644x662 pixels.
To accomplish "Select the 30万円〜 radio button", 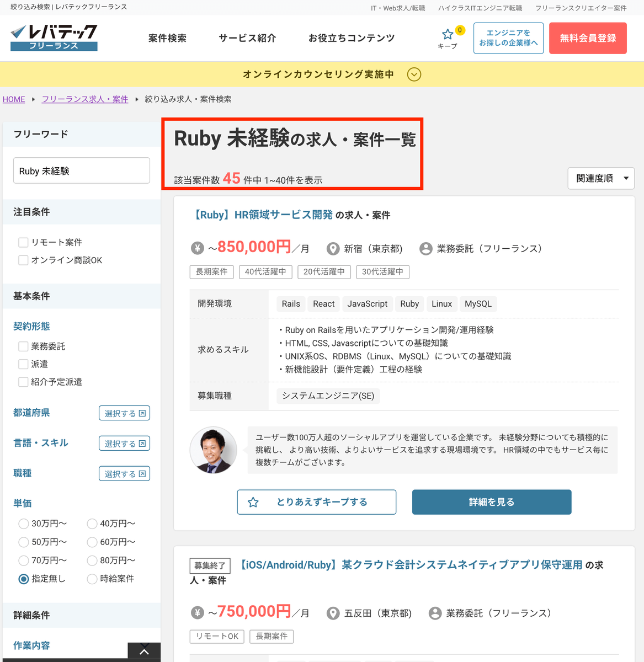I will (x=23, y=524).
